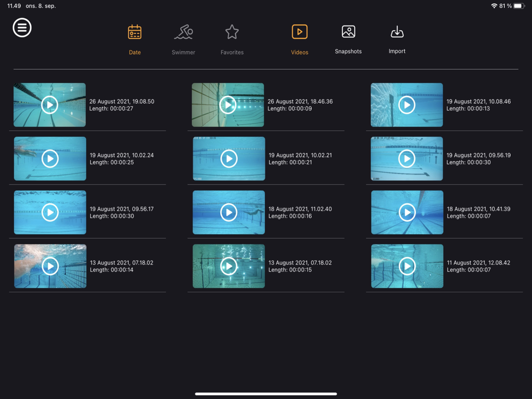Select the Videos play icon
532x399 pixels.
click(x=300, y=32)
